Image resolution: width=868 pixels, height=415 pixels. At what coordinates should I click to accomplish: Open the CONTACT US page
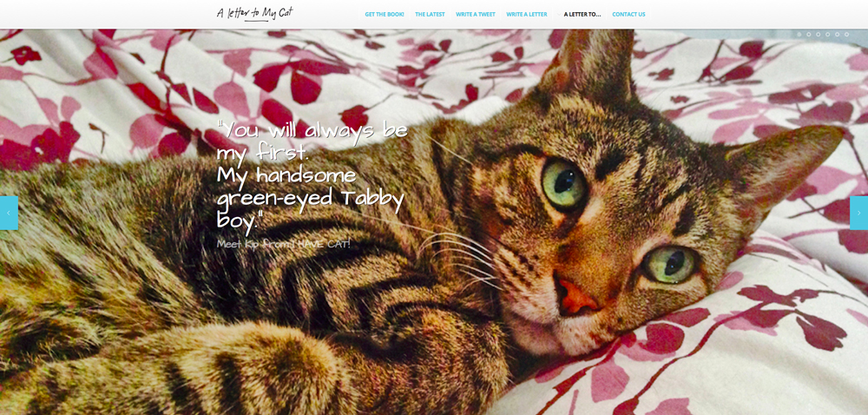(628, 15)
